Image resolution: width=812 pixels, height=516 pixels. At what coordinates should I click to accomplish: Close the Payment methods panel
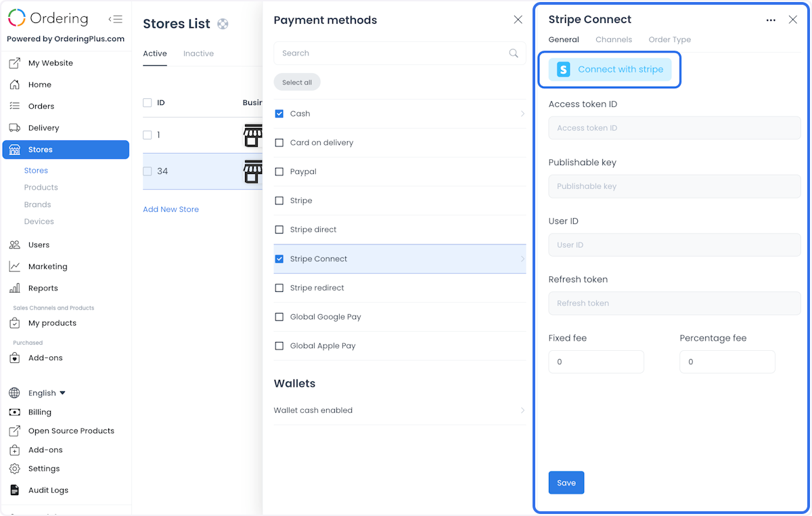pos(518,20)
